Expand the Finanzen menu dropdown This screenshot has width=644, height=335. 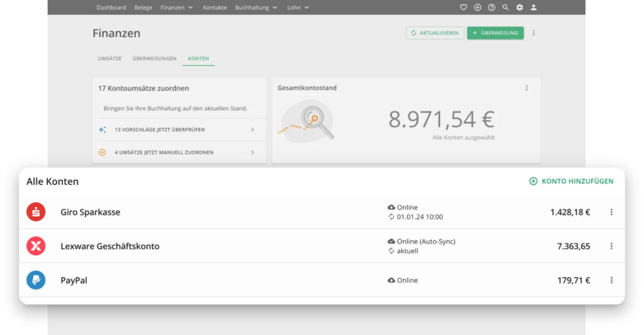[x=176, y=7]
